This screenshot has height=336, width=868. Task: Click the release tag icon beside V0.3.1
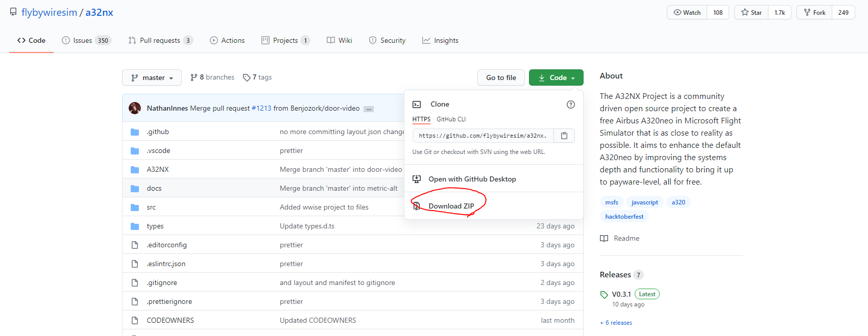click(604, 295)
